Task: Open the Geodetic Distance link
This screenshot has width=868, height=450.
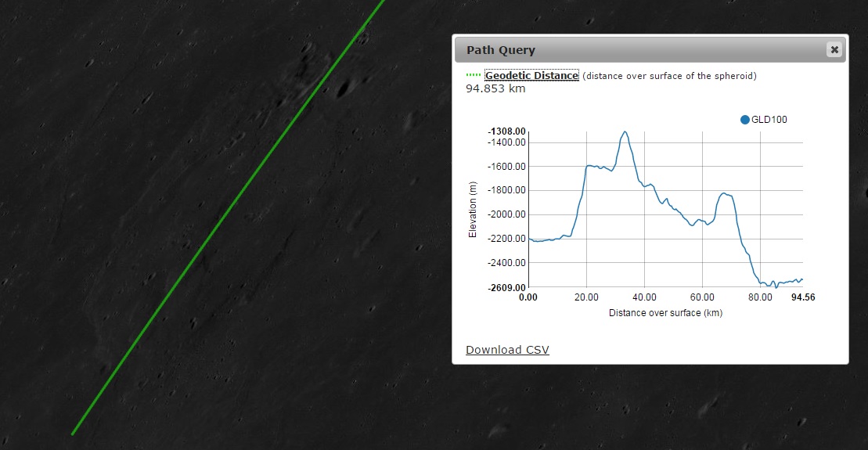Action: tap(531, 76)
